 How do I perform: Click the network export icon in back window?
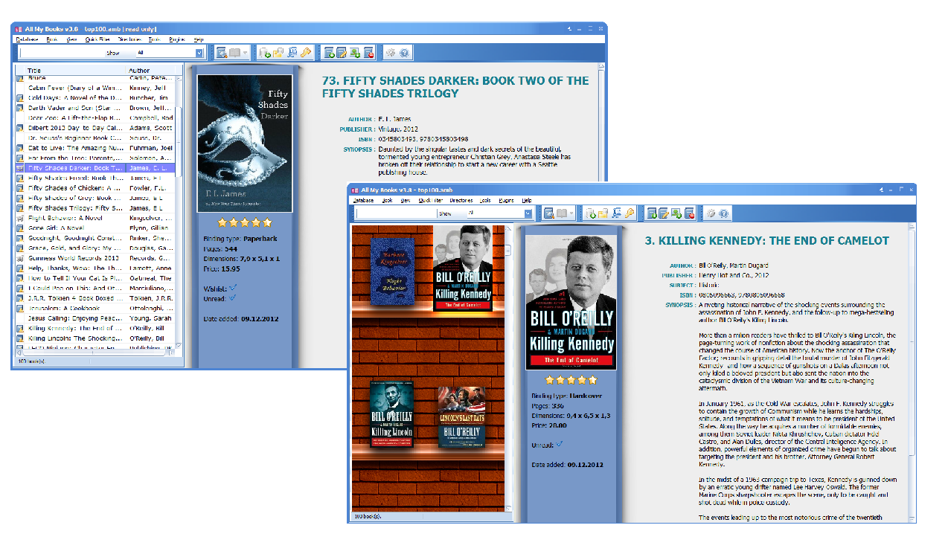[292, 53]
